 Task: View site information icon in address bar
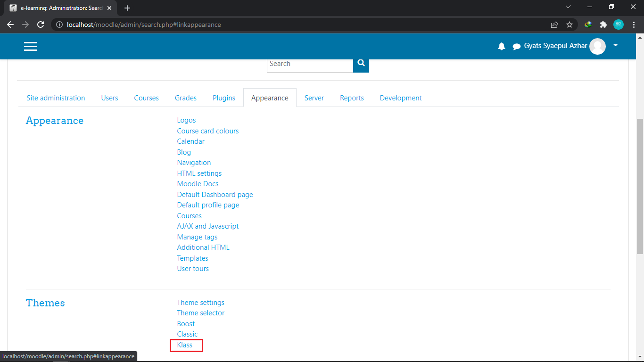(59, 25)
